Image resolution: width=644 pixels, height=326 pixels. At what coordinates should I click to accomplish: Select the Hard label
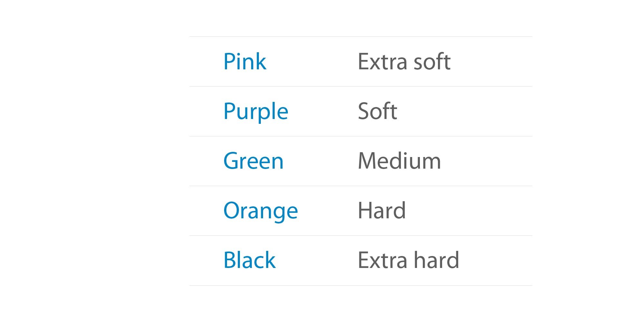(382, 210)
